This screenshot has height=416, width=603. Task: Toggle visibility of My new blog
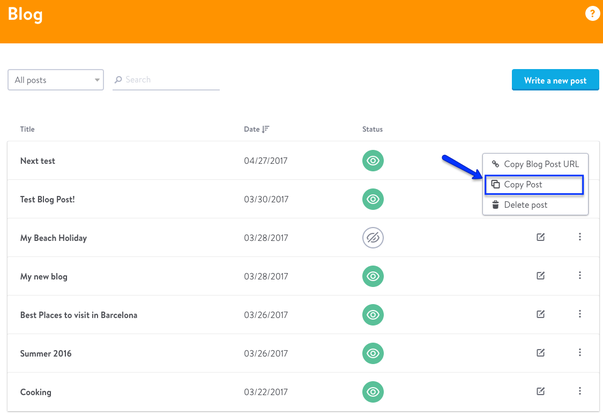(373, 276)
